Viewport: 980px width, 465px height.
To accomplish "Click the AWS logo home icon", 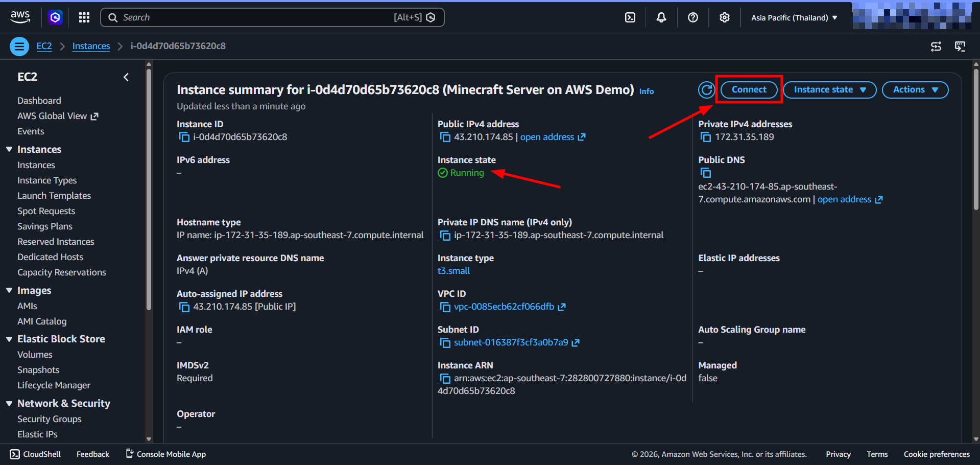I will (x=20, y=17).
